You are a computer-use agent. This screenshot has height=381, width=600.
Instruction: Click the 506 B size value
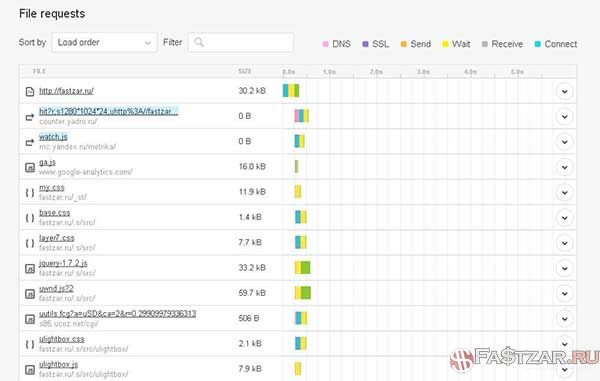[249, 318]
